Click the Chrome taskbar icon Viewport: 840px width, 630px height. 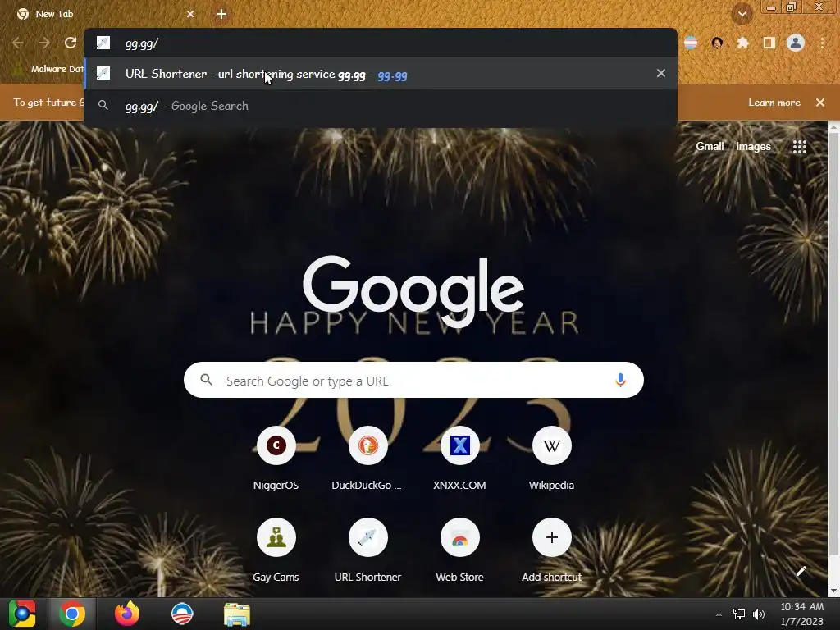[x=72, y=614]
